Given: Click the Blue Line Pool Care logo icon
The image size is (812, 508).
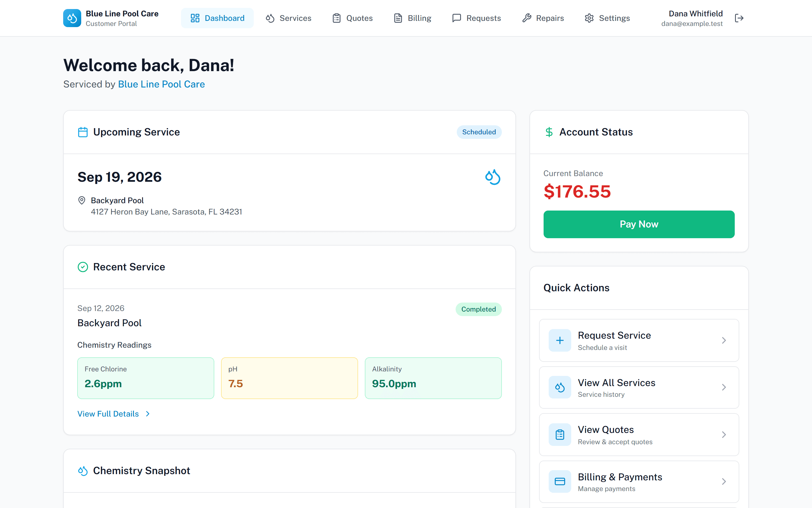Looking at the screenshot, I should (x=72, y=18).
